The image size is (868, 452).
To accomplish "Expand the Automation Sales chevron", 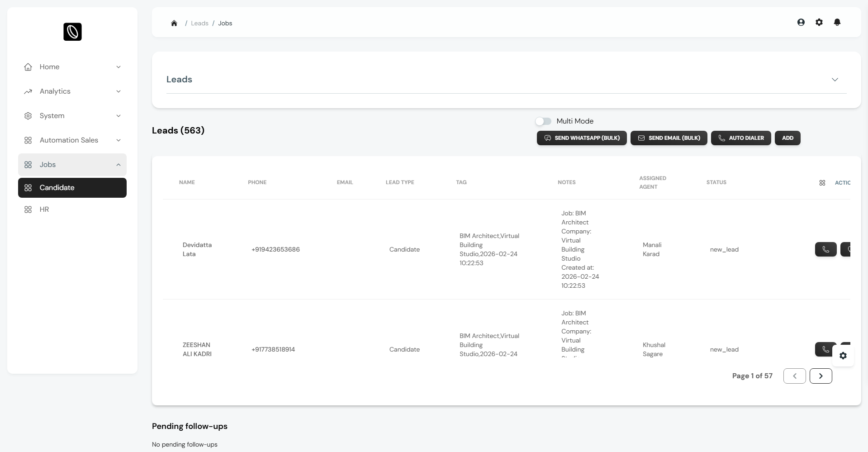I will click(119, 140).
